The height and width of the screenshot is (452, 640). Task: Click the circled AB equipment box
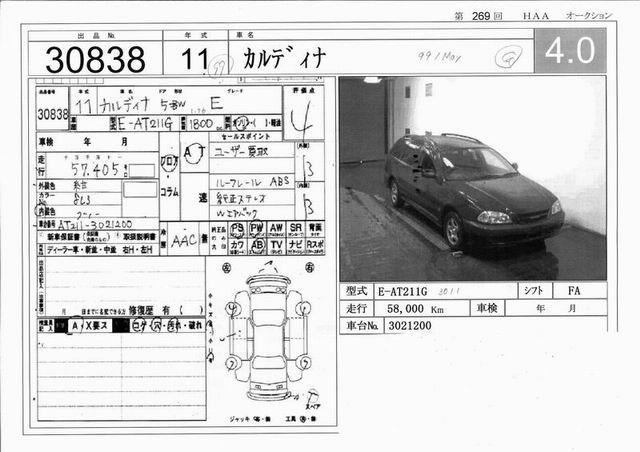[257, 246]
